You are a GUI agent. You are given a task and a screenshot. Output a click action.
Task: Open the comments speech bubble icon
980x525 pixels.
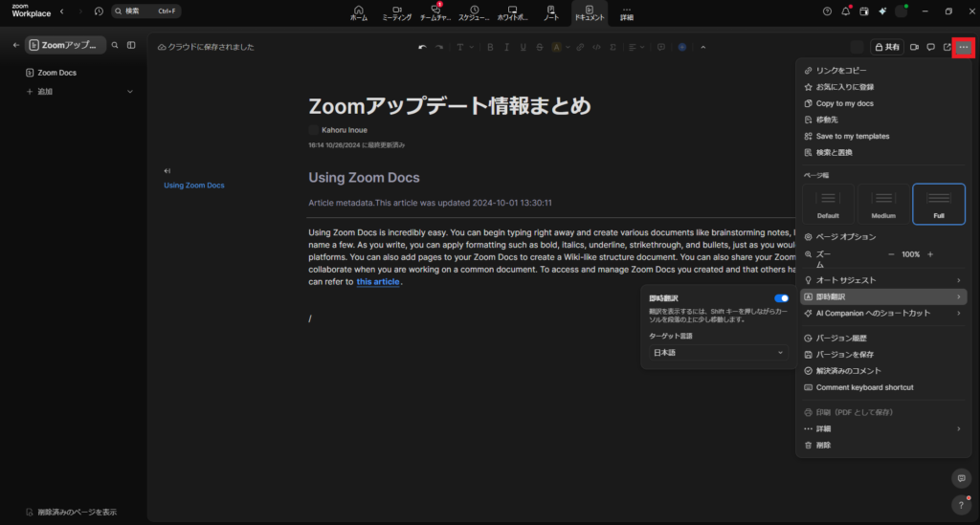point(930,47)
